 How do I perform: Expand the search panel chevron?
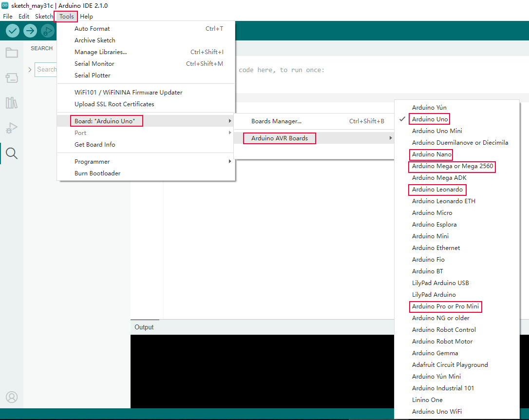[30, 70]
